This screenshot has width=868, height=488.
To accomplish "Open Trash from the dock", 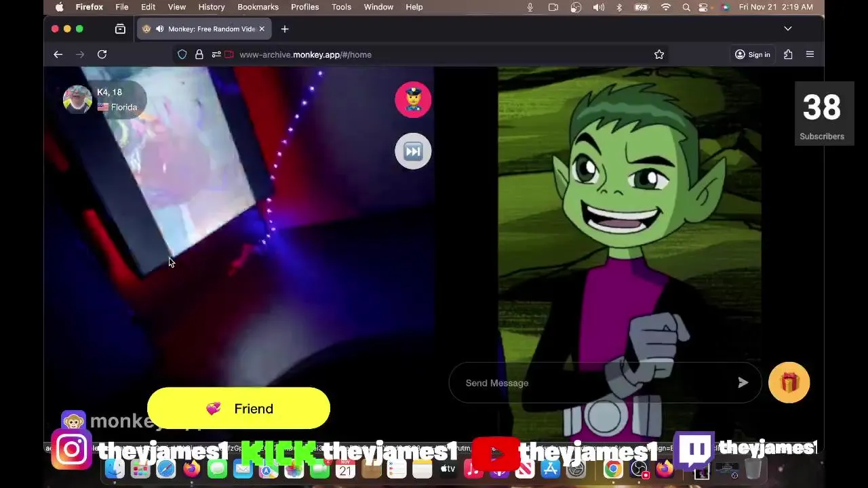I will tap(753, 468).
